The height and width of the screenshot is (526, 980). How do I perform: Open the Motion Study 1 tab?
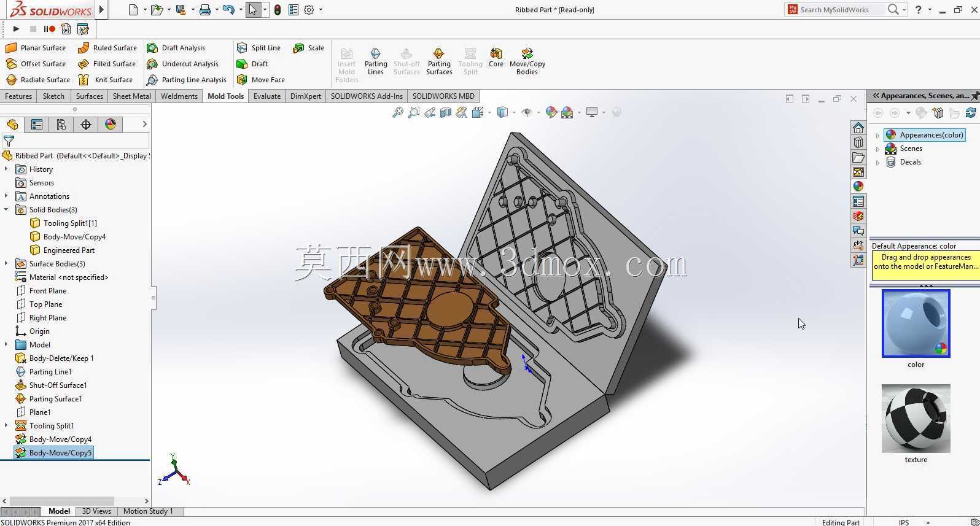click(148, 511)
